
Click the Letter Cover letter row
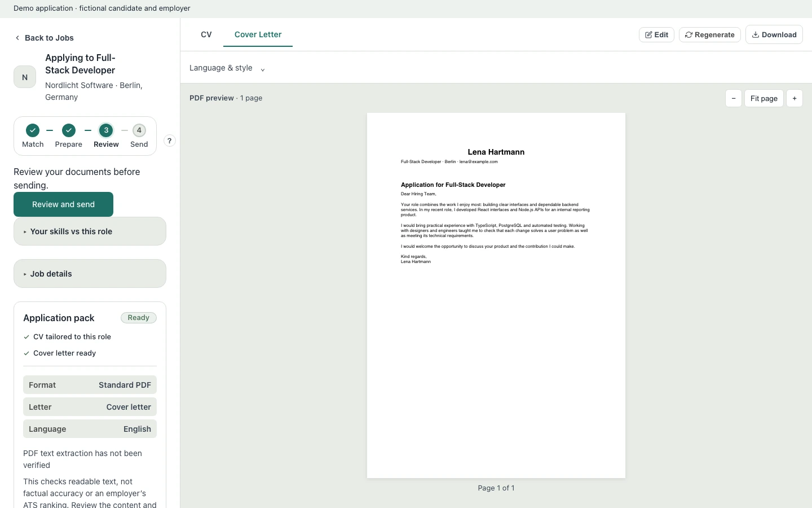90,407
